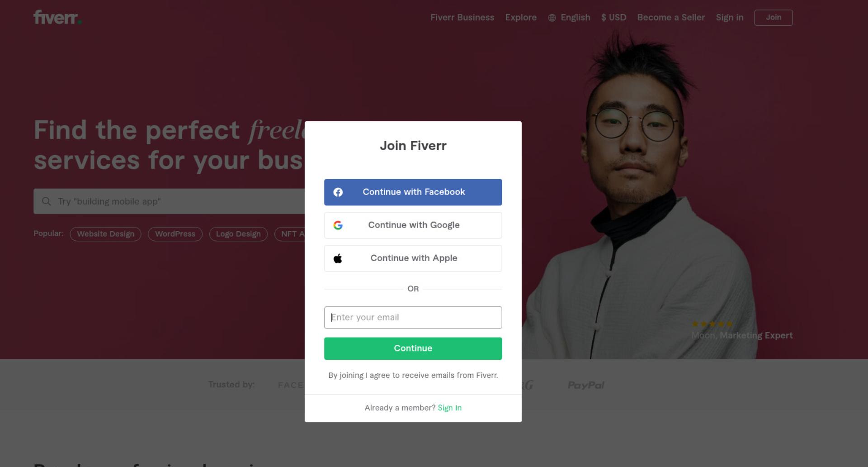Image resolution: width=868 pixels, height=467 pixels.
Task: Click the Fiverr logo
Action: pyautogui.click(x=57, y=17)
